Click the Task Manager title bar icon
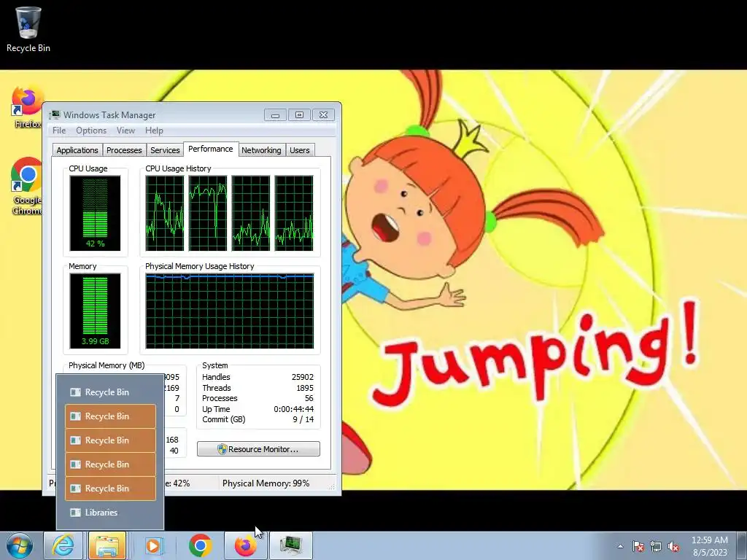 [55, 114]
